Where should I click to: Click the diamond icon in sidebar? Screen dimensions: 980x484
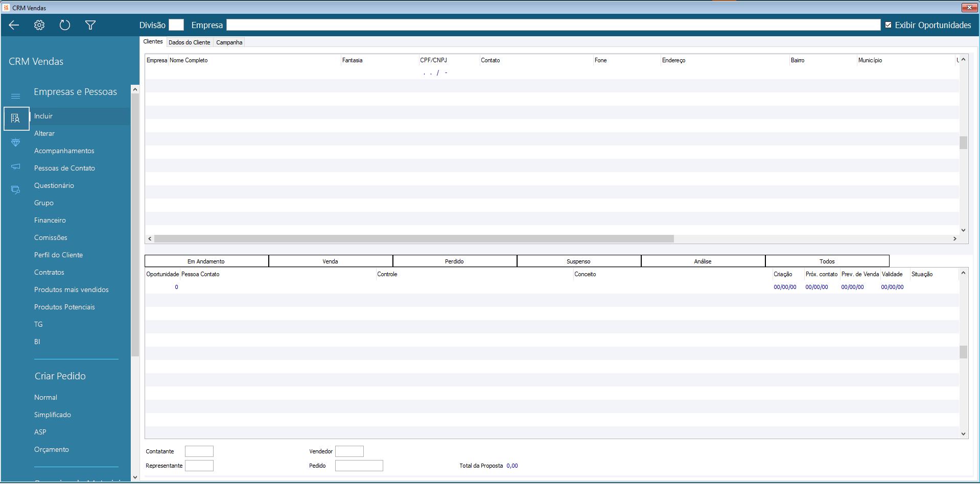16,142
